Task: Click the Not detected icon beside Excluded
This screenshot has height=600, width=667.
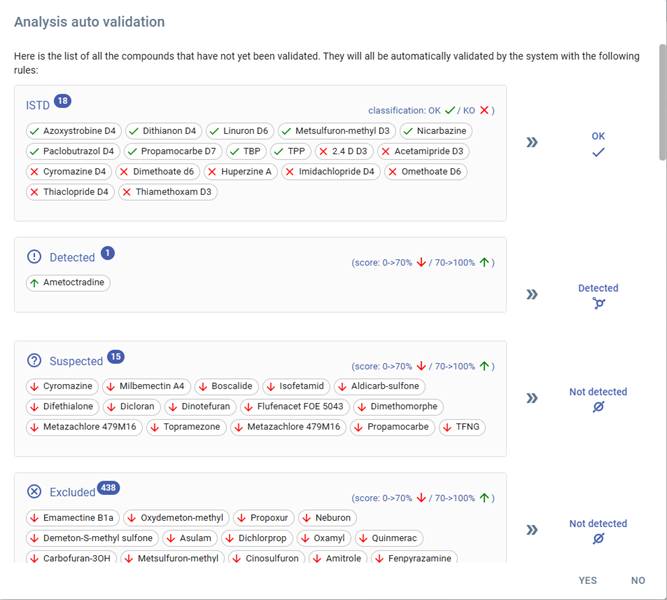Action: [x=598, y=539]
